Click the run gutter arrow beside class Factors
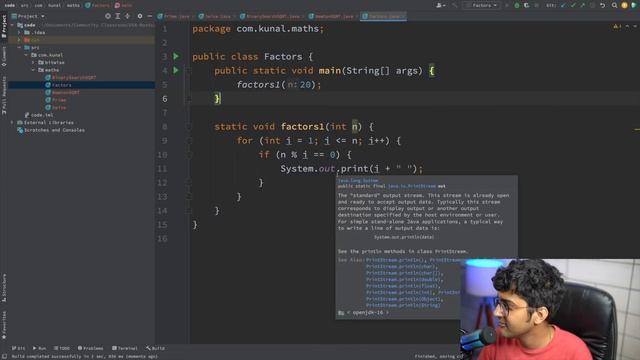The width and height of the screenshot is (640, 360). [176, 56]
